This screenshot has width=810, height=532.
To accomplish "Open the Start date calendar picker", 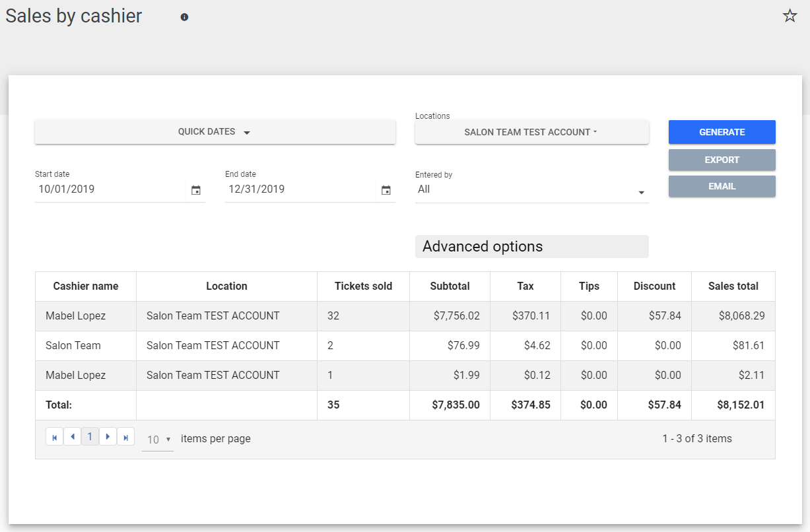I will pos(196,190).
